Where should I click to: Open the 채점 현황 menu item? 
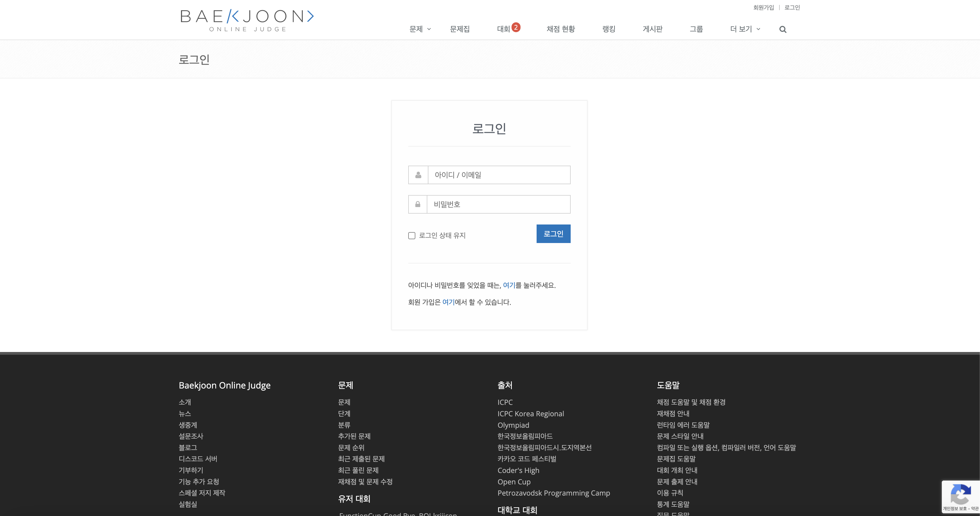click(x=561, y=29)
